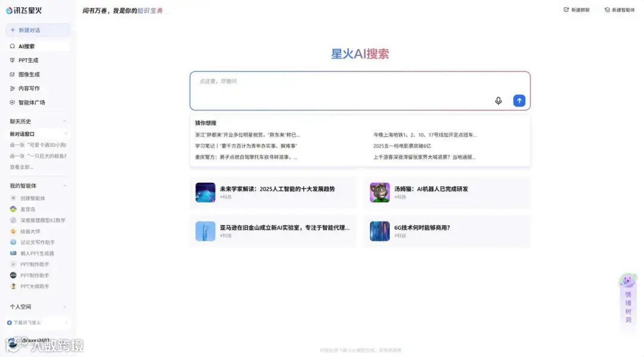Screen dimensions: 644x357
Task: Click the 新建智能体 icon
Action: coord(607,10)
